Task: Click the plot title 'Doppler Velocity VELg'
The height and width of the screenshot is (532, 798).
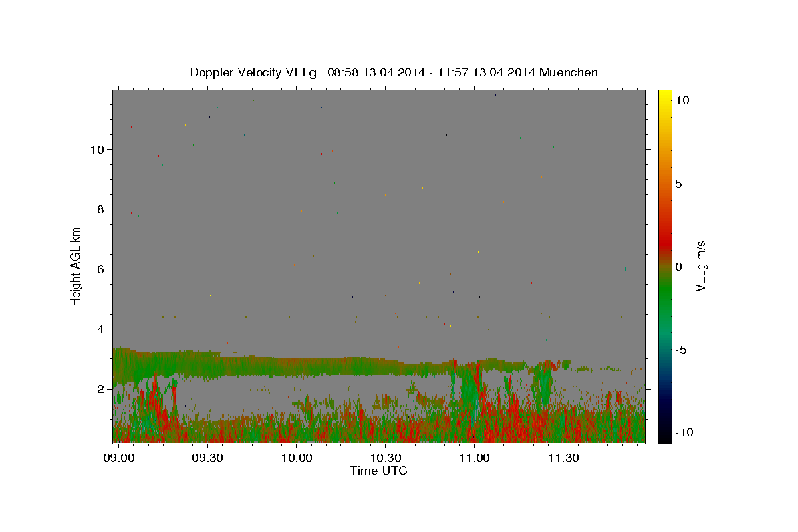Action: coord(253,72)
